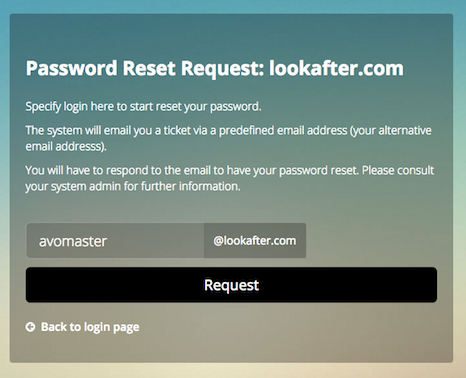Click the line starting You will have to respond
Screen dimensions: 466x378
pyautogui.click(x=230, y=170)
